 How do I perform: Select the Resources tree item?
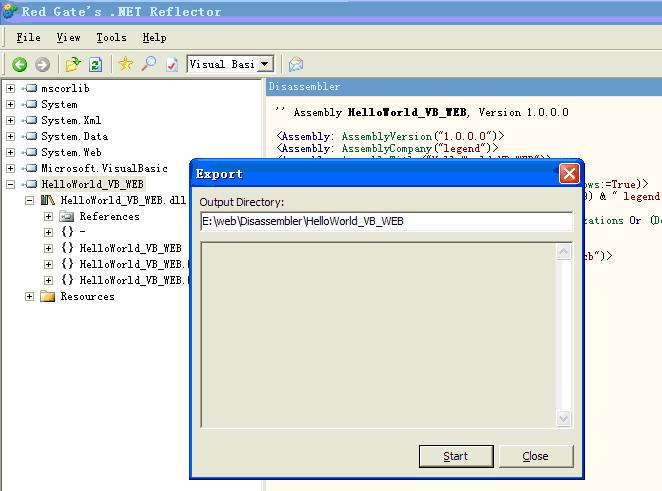(87, 296)
